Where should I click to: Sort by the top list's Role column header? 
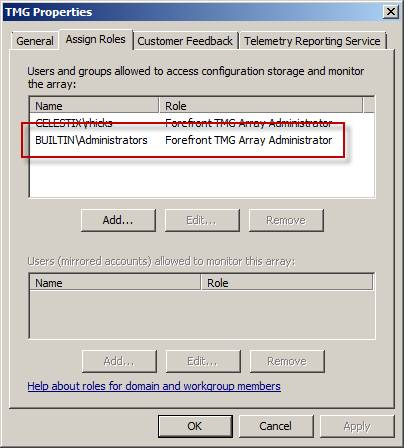pos(261,106)
